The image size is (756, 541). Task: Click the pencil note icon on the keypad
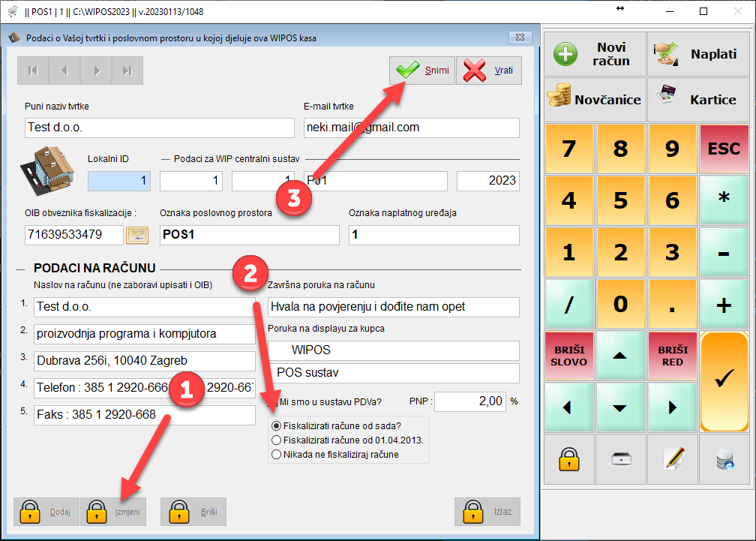[x=673, y=459]
